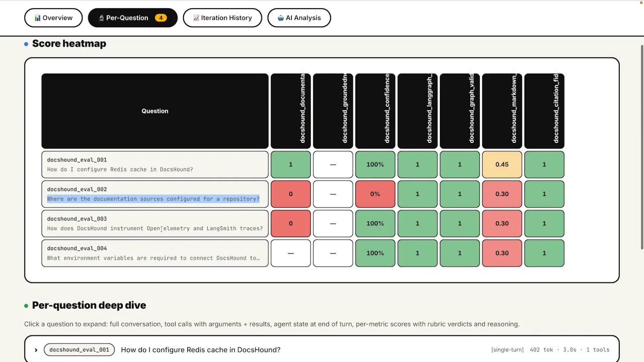Click 0.30 markdown score for eval_004
Image resolution: width=644 pixels, height=362 pixels.
point(502,253)
